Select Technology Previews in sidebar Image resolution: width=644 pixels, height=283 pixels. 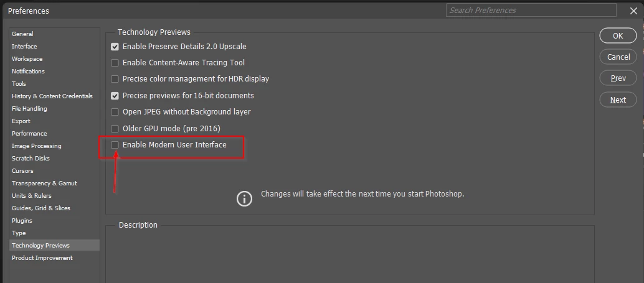pos(54,245)
